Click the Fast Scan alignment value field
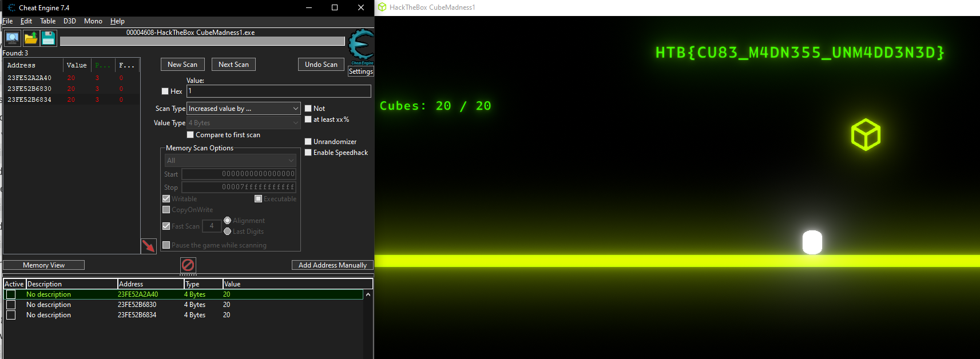 point(212,226)
